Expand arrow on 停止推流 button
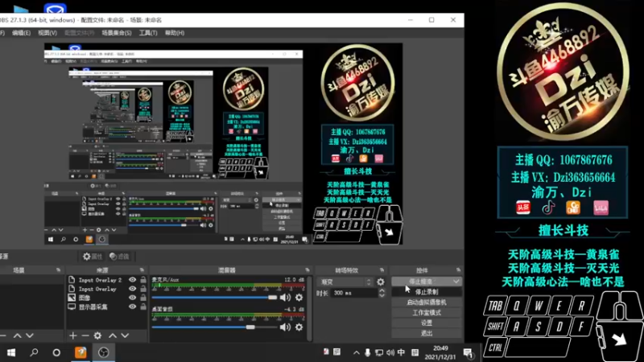The width and height of the screenshot is (644, 362). (x=456, y=282)
